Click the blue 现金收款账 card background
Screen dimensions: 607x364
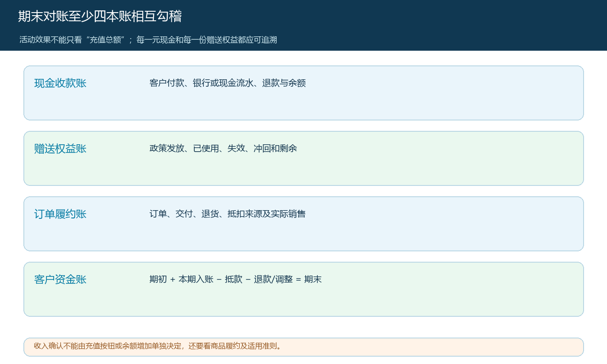click(303, 93)
